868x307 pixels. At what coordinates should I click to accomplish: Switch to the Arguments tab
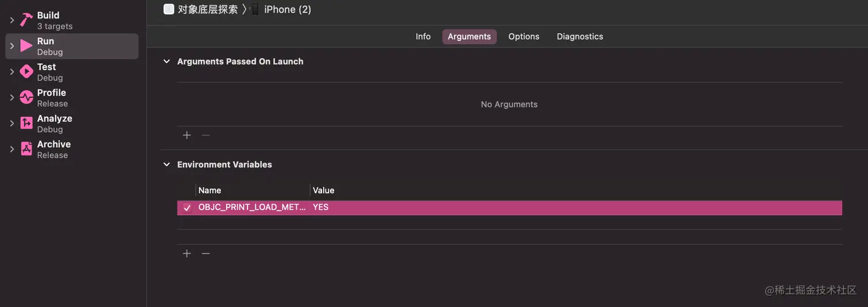(469, 36)
